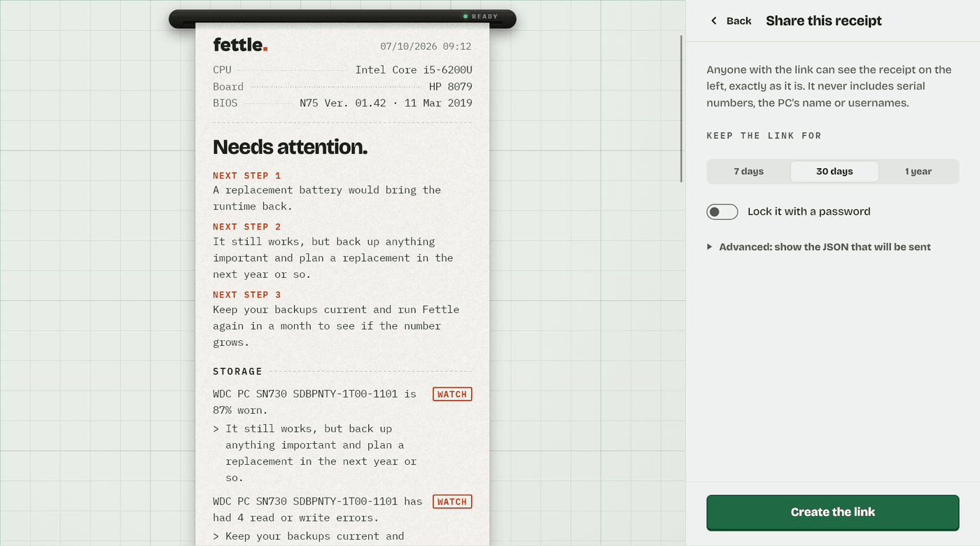Go back using the Back chevron button

pyautogui.click(x=731, y=21)
